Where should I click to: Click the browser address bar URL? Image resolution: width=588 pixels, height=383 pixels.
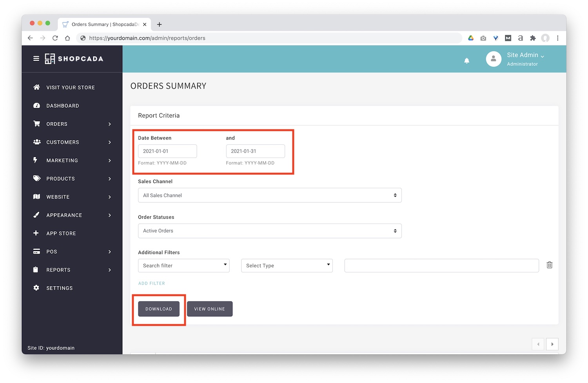[x=147, y=38]
